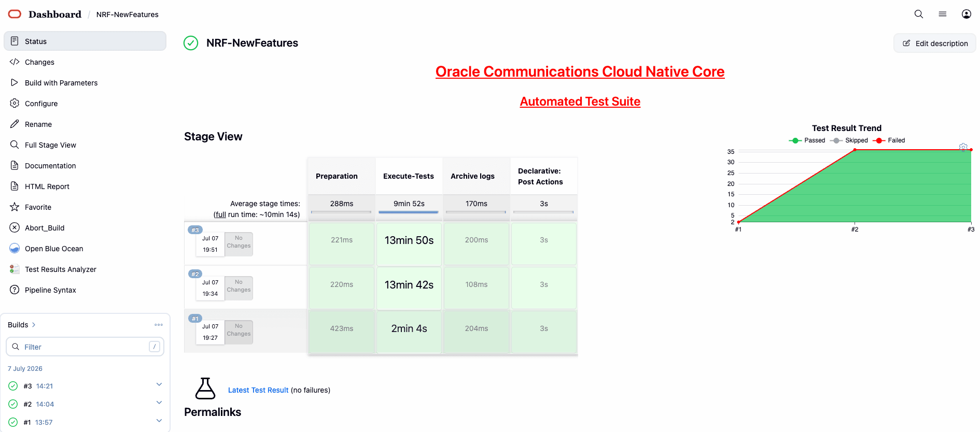Image resolution: width=980 pixels, height=432 pixels.
Task: Click the Abort_Build X circle icon
Action: click(x=15, y=227)
